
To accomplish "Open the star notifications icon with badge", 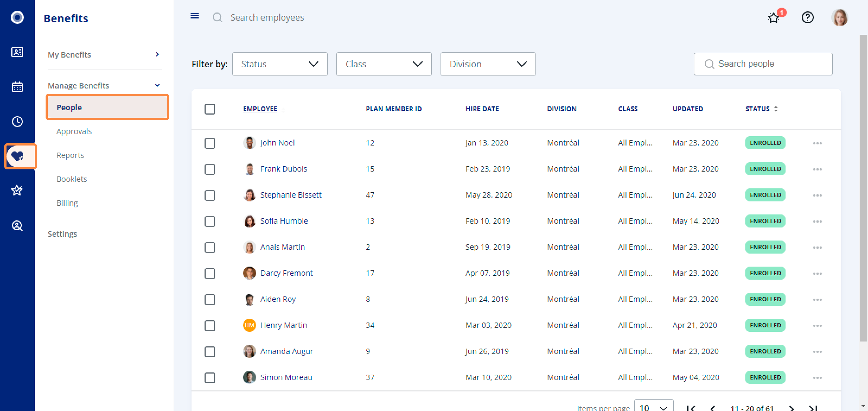I will coord(774,18).
